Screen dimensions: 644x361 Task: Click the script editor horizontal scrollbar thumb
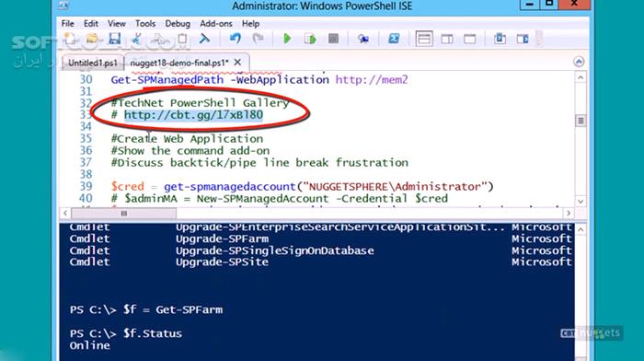point(123,213)
